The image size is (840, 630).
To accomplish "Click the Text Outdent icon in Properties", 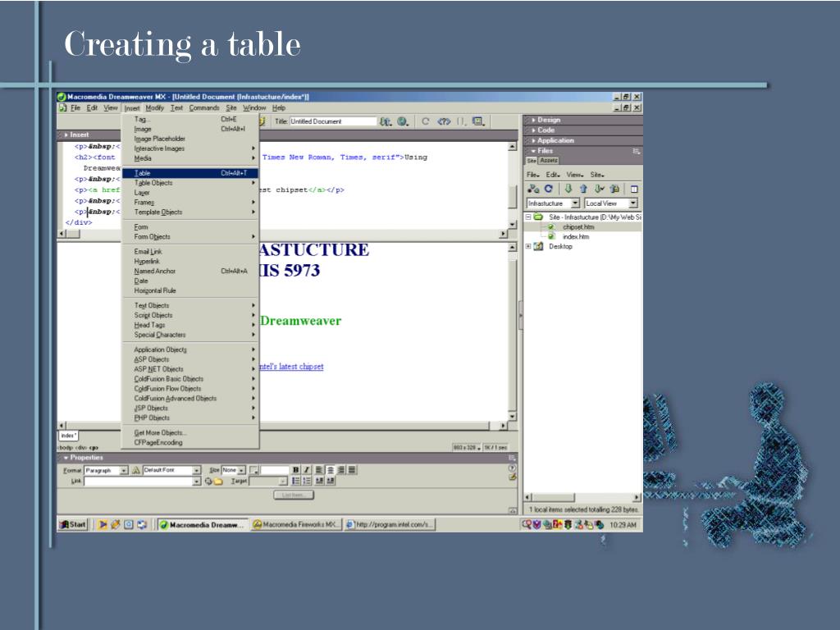I will (320, 481).
